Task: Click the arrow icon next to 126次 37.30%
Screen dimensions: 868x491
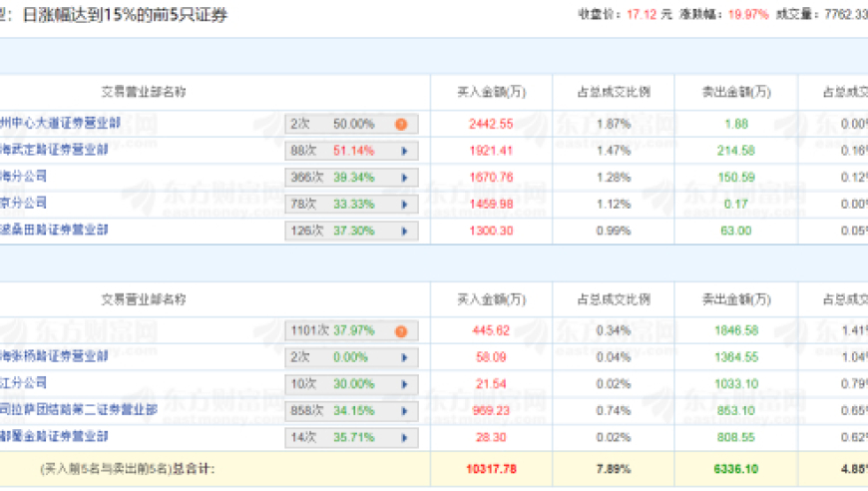Action: pos(403,231)
